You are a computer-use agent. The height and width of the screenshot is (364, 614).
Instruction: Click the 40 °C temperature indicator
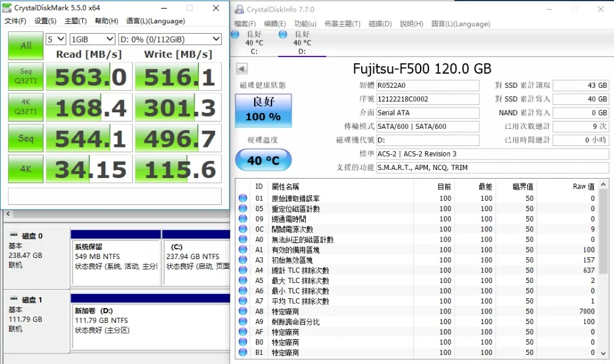(263, 160)
